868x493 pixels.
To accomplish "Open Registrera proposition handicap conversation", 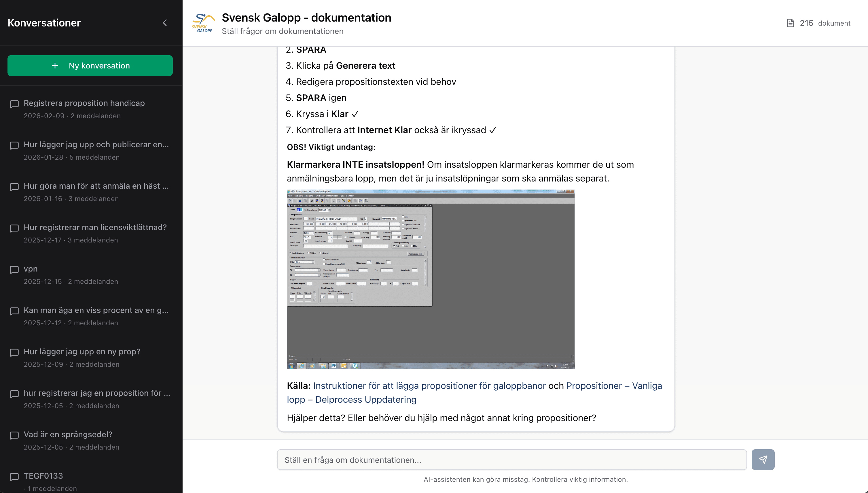I will click(x=84, y=103).
